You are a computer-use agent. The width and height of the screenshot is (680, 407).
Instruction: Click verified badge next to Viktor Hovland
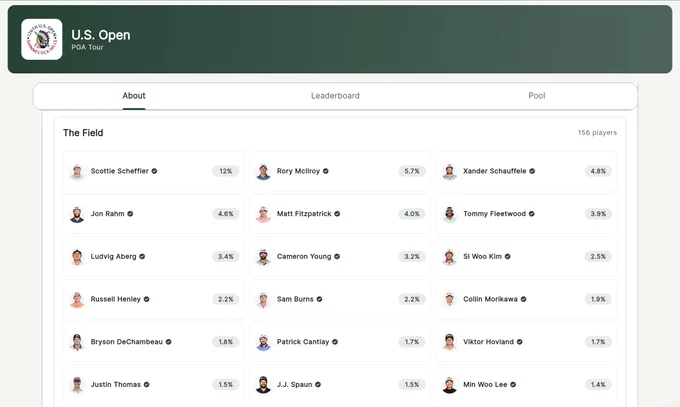coord(520,341)
